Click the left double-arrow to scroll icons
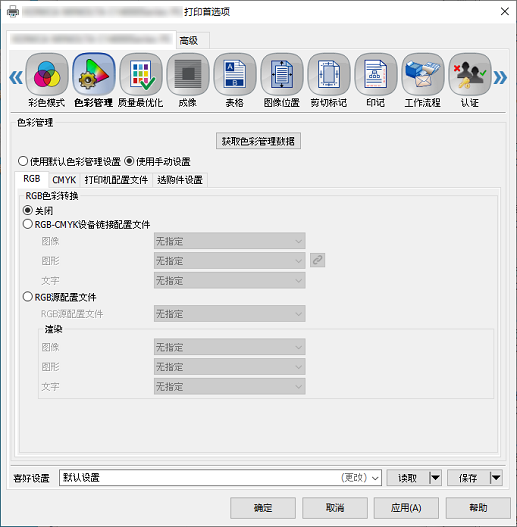This screenshot has height=527, width=517. click(16, 78)
